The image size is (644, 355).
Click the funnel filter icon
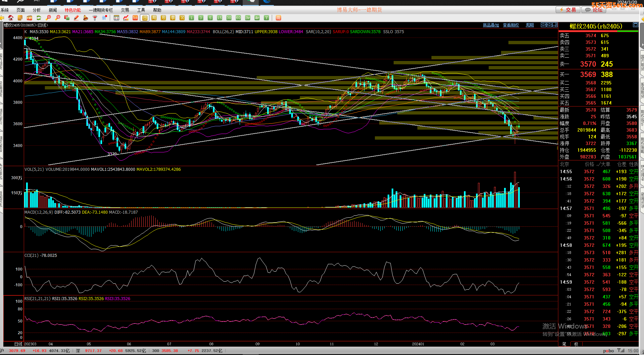point(95,18)
